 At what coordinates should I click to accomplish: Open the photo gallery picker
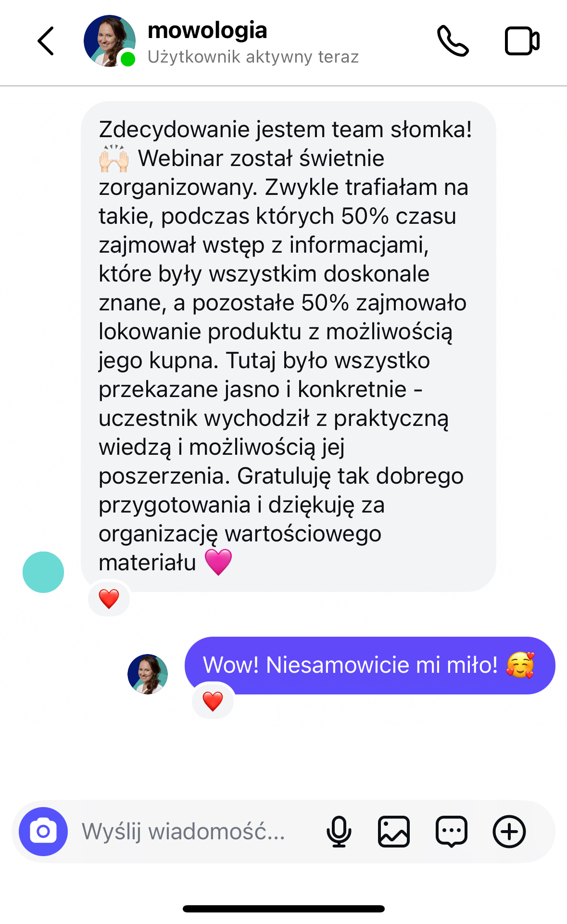pos(394,831)
